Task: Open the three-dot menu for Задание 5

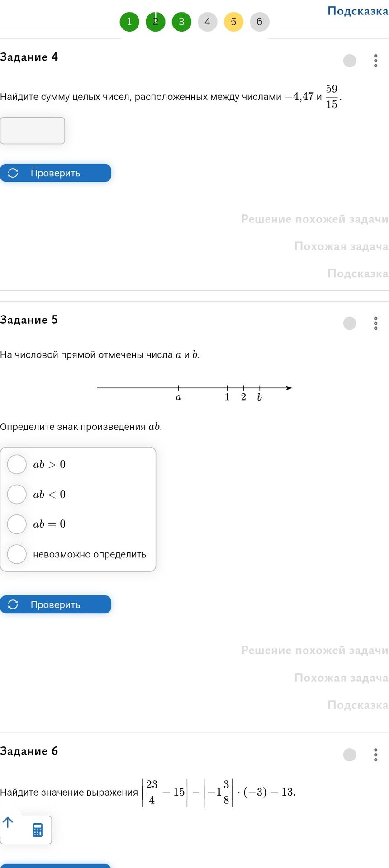Action: coord(375,323)
